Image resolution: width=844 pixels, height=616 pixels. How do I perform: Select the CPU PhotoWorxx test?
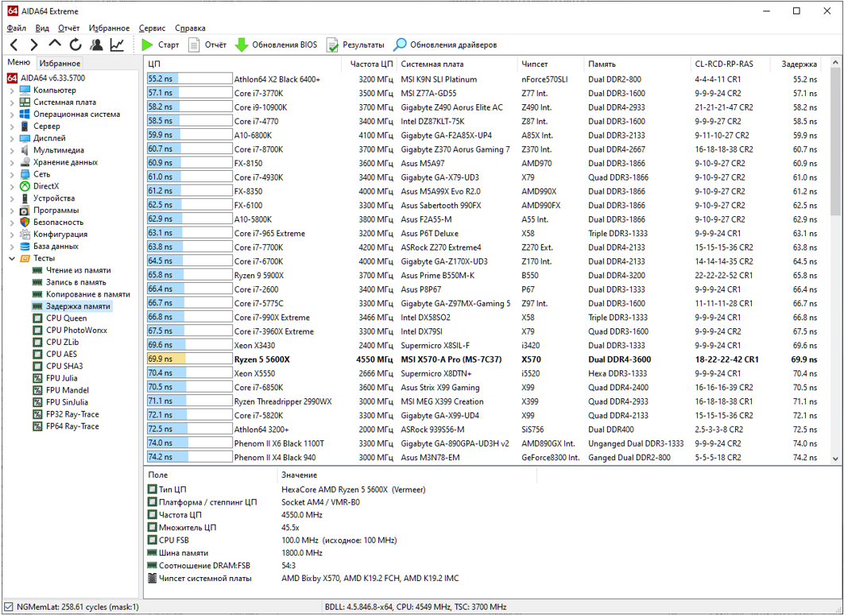76,330
